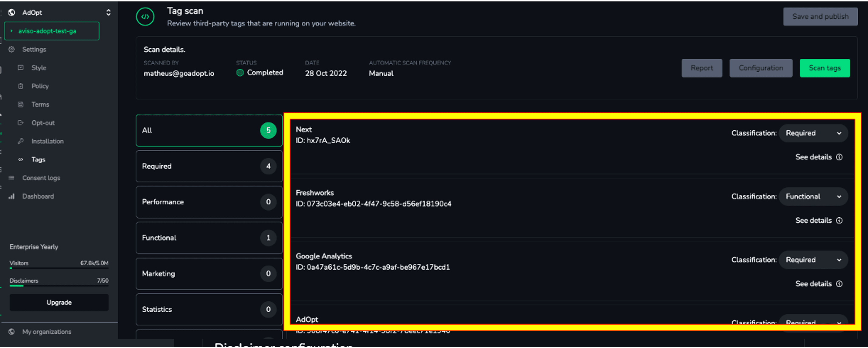Open My organizations

[x=46, y=332]
